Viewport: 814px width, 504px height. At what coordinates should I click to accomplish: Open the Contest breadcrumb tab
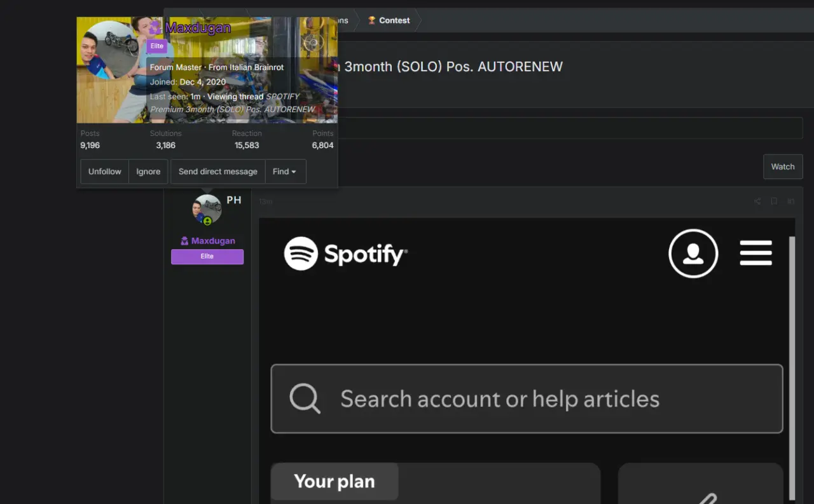tap(394, 20)
